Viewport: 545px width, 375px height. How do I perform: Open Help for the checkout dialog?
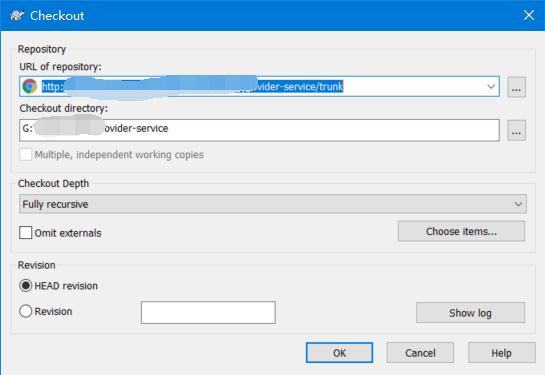click(501, 353)
